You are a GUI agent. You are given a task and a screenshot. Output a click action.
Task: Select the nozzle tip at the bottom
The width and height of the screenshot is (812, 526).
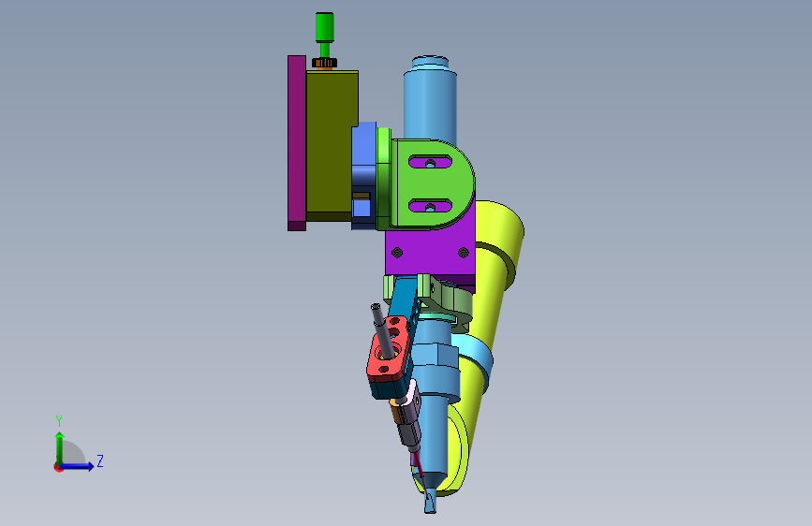pos(430,501)
